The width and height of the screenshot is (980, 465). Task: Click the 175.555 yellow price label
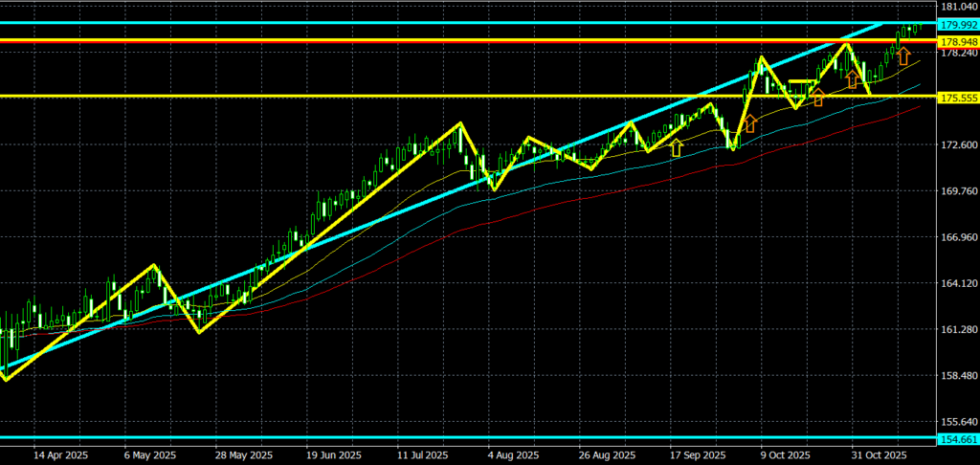click(x=957, y=98)
